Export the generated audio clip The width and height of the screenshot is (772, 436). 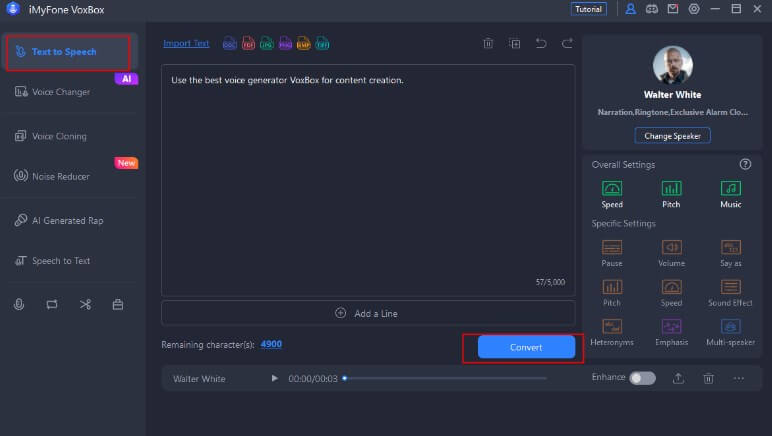(x=678, y=378)
